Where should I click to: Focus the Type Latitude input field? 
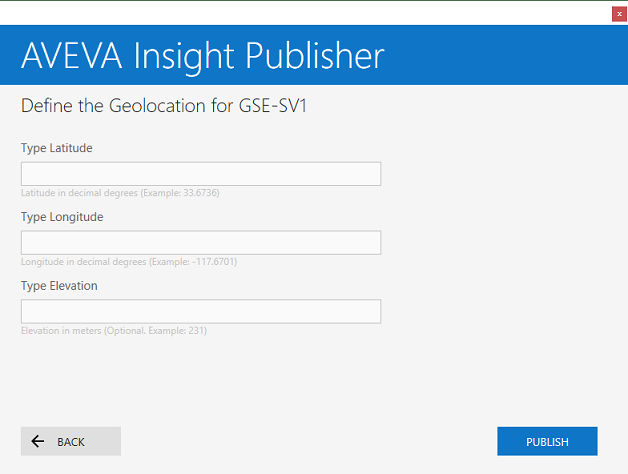[x=201, y=174]
